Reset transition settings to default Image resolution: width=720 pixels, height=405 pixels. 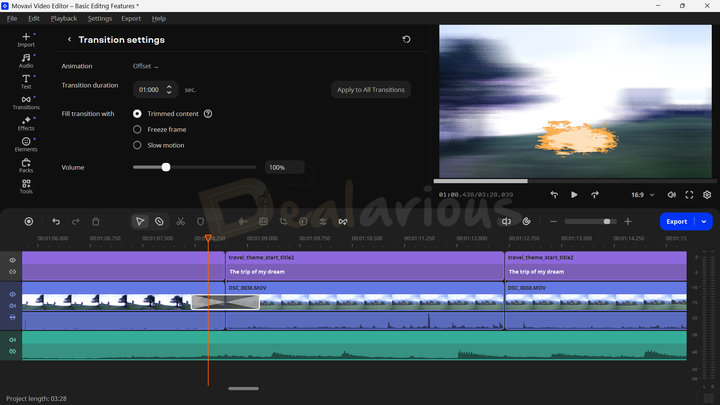coord(406,39)
